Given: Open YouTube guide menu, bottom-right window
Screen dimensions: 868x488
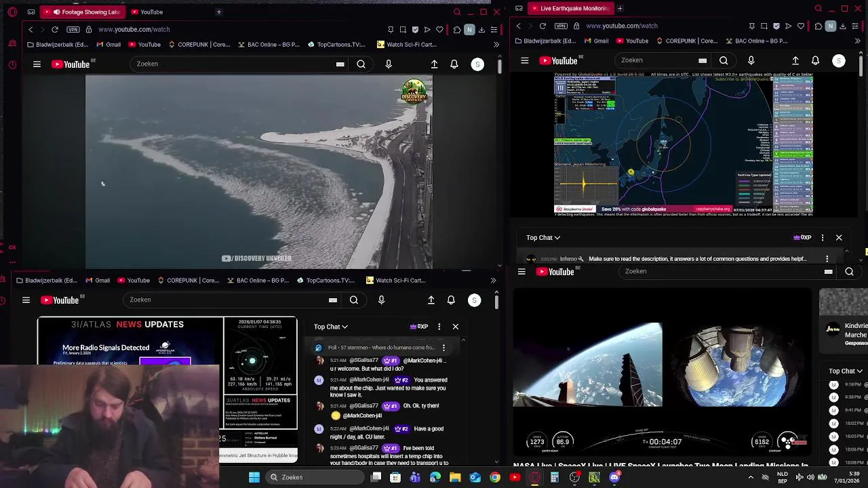Looking at the screenshot, I should pos(521,272).
